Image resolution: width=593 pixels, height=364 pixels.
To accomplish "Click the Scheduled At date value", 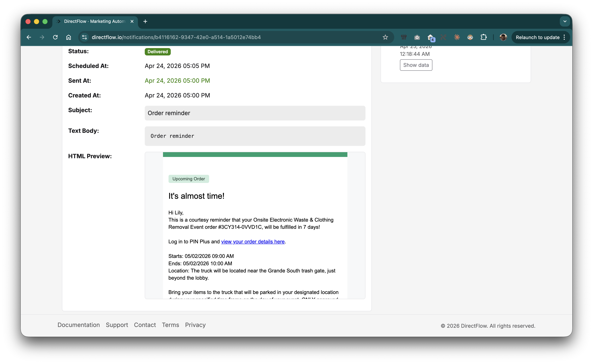I will click(x=177, y=66).
